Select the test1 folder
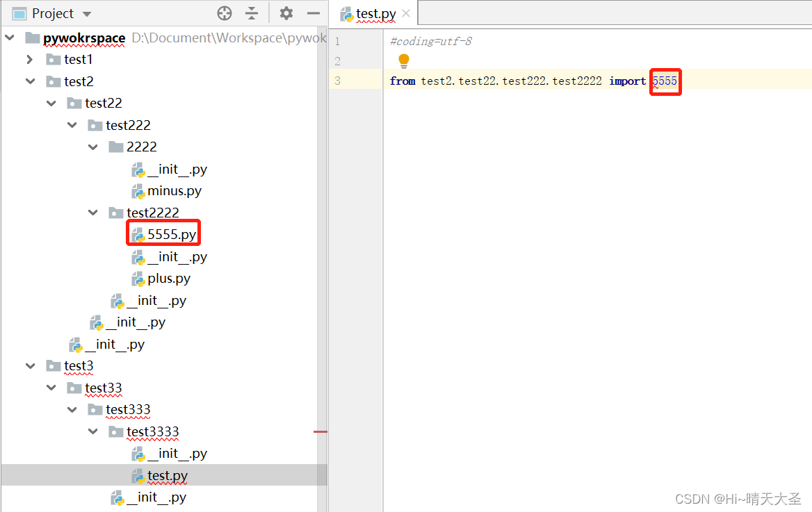 click(x=78, y=60)
